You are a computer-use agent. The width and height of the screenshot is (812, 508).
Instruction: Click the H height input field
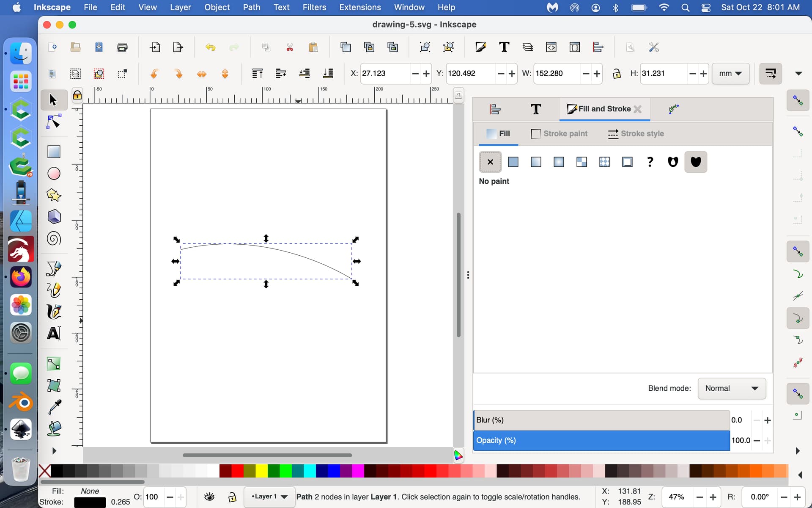[x=663, y=74]
